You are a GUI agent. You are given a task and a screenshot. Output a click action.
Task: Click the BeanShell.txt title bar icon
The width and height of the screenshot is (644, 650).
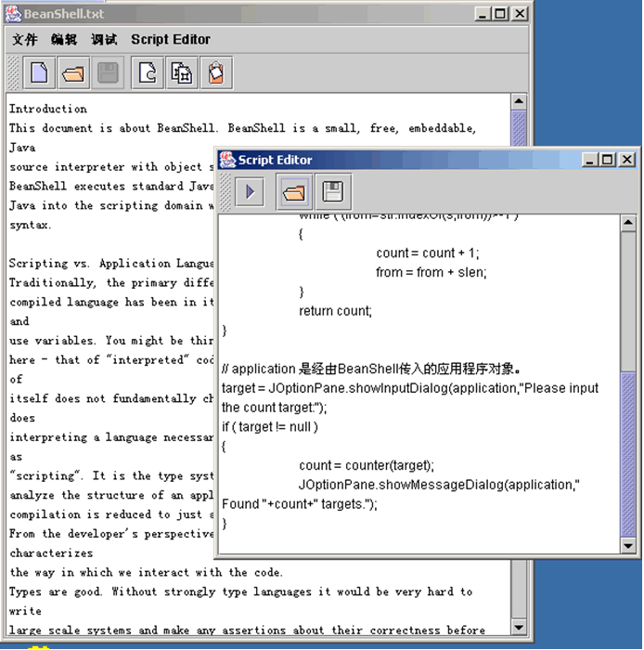click(14, 14)
